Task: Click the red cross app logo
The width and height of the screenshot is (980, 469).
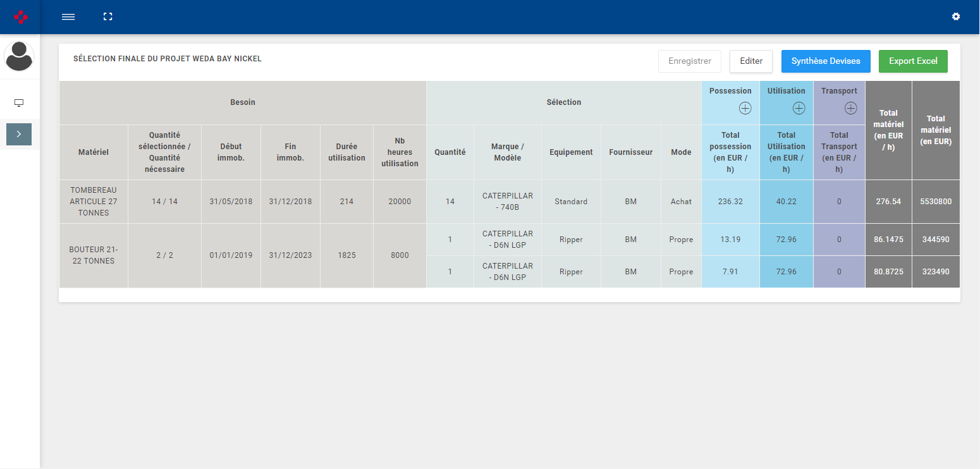Action: coord(20,17)
